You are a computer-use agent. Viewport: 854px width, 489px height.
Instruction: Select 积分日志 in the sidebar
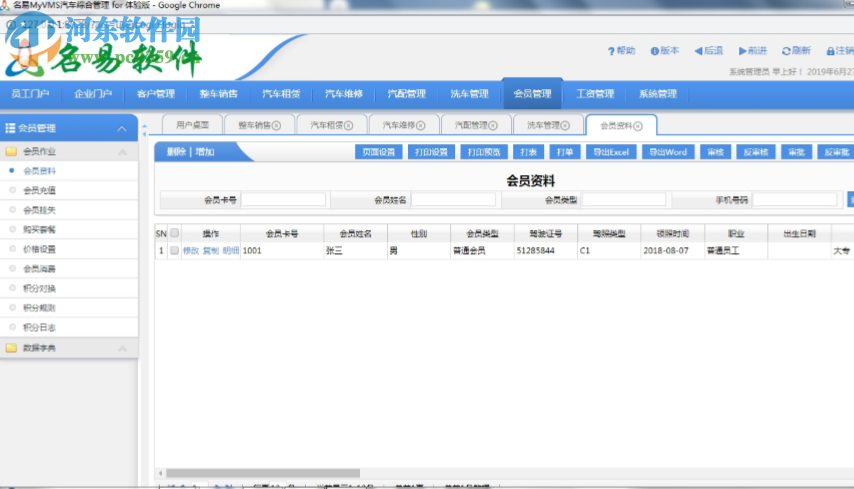point(39,328)
